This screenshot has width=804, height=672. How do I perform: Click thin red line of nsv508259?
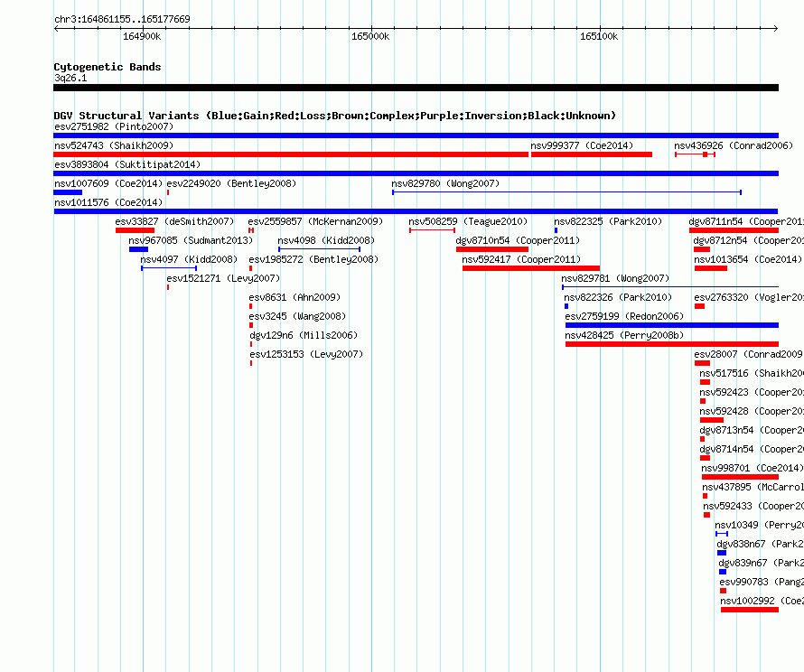(x=432, y=230)
